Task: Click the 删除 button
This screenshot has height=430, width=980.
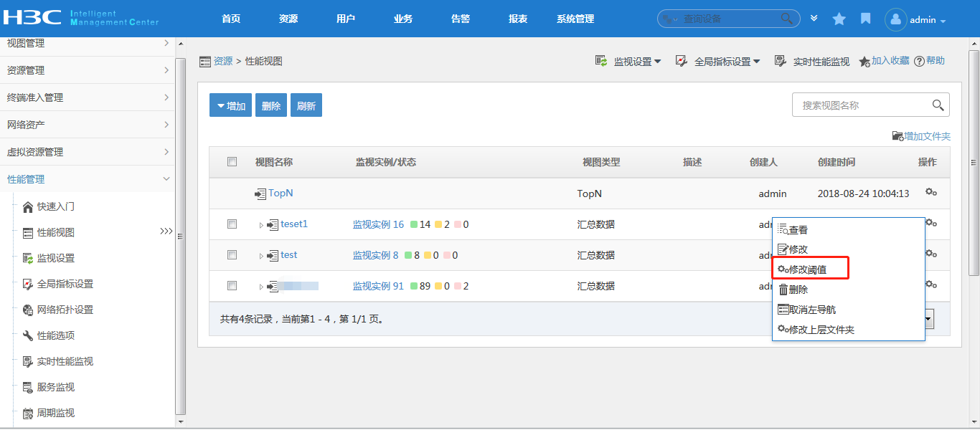Action: (x=271, y=105)
